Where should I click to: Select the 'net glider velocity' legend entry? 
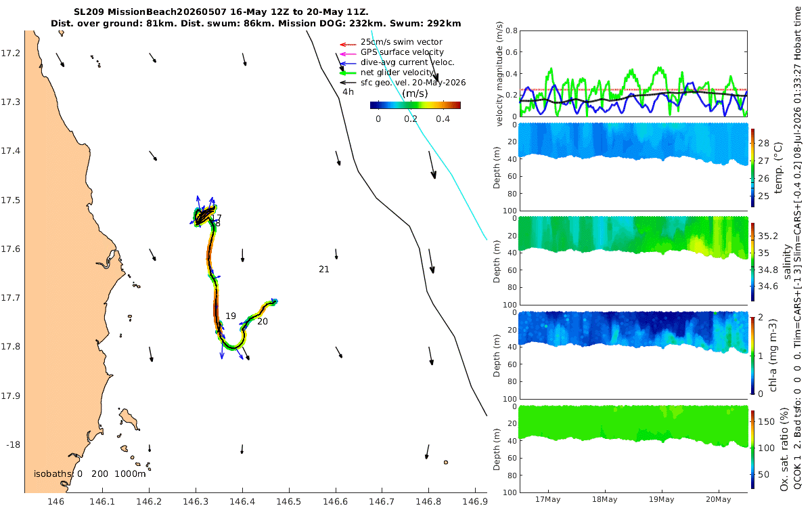tap(397, 72)
